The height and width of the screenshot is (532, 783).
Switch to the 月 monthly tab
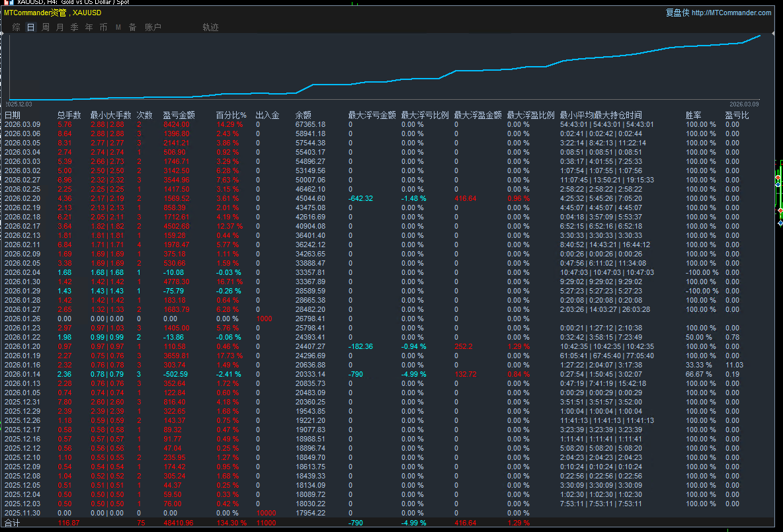60,27
